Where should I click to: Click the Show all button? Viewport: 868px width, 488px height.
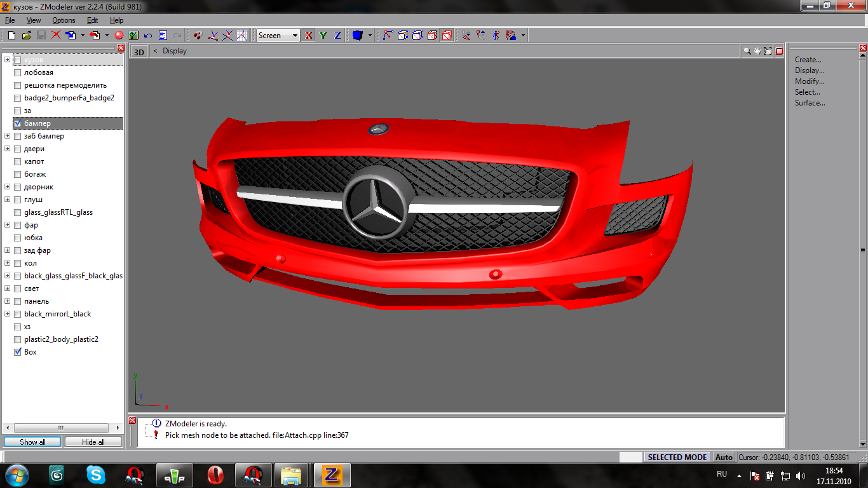pyautogui.click(x=32, y=442)
